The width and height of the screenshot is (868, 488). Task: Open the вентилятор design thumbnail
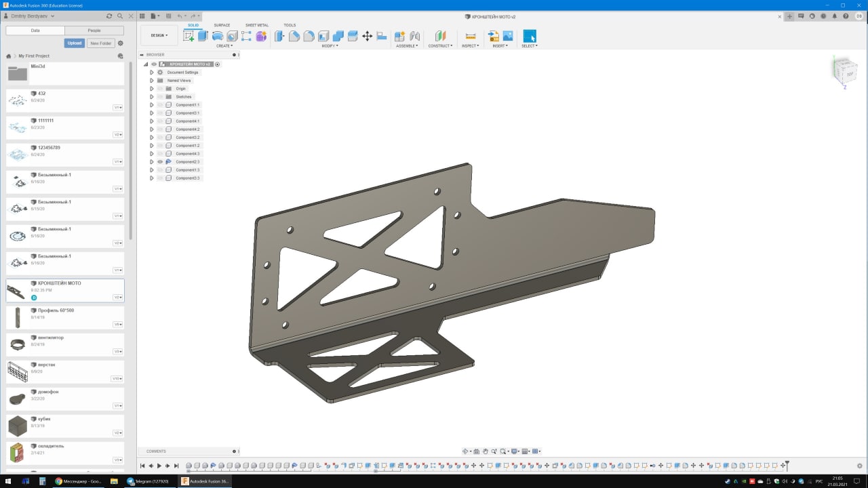tap(18, 344)
